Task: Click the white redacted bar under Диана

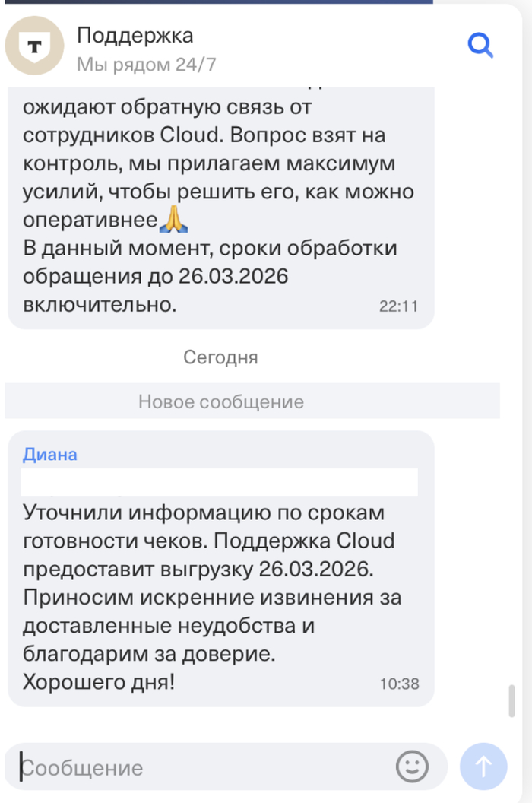Action: click(x=219, y=483)
